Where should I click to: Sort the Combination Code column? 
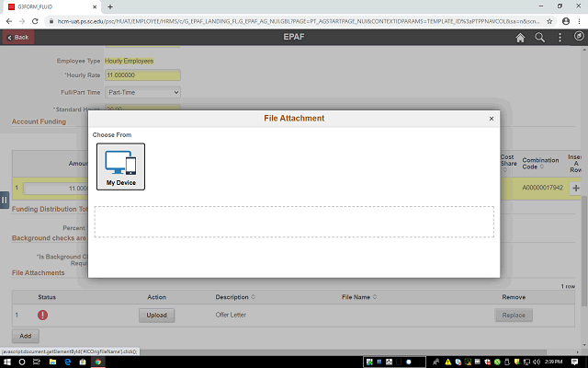[540, 164]
